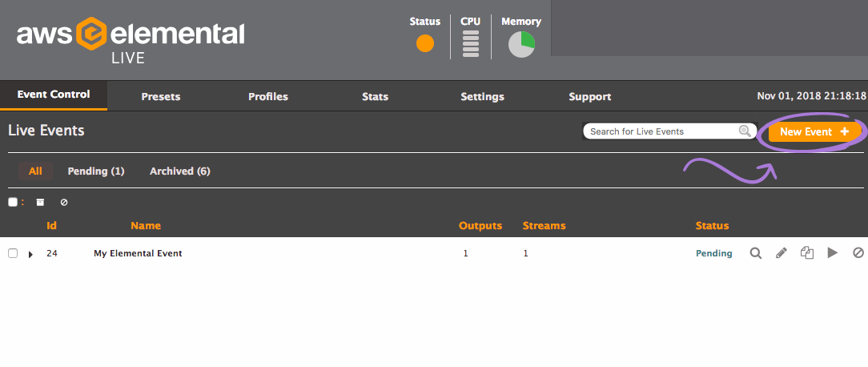The height and width of the screenshot is (367, 868).
Task: Sort by the Outputs column header
Action: (x=480, y=226)
